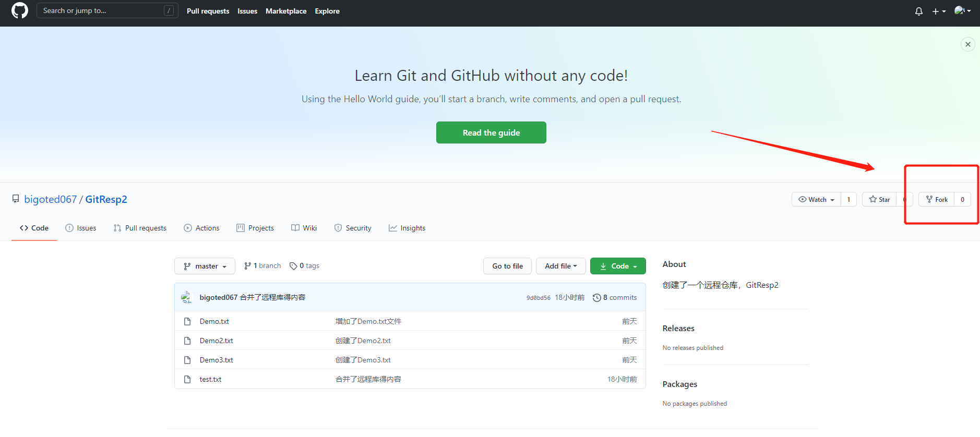Open the Projects tab
This screenshot has width=980, height=437.
pyautogui.click(x=255, y=228)
